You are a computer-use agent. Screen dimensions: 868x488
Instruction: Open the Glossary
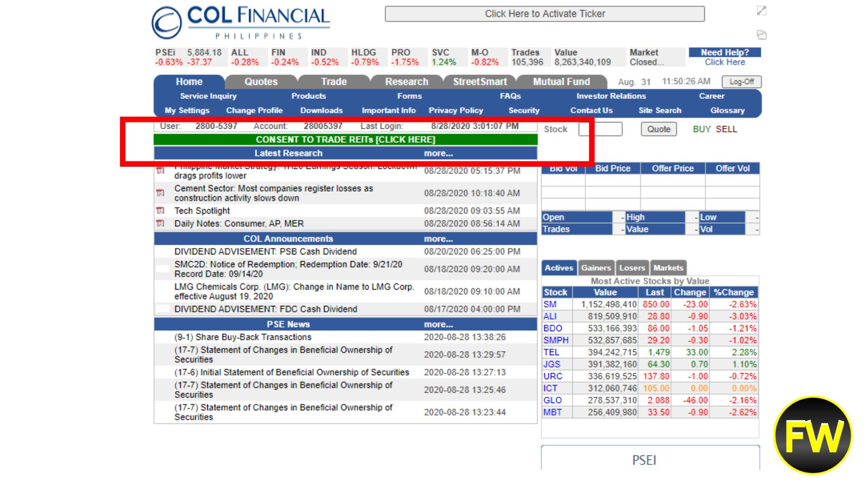click(727, 111)
